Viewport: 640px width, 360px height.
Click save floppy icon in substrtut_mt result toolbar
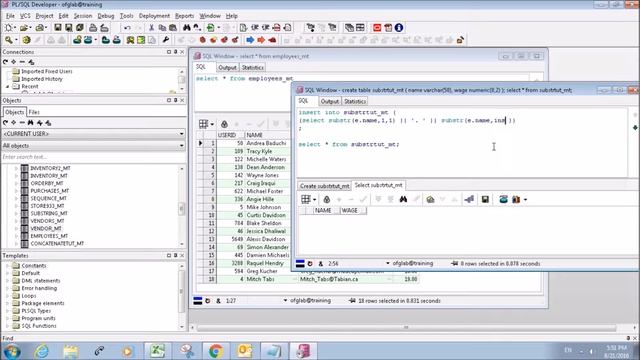click(x=485, y=200)
